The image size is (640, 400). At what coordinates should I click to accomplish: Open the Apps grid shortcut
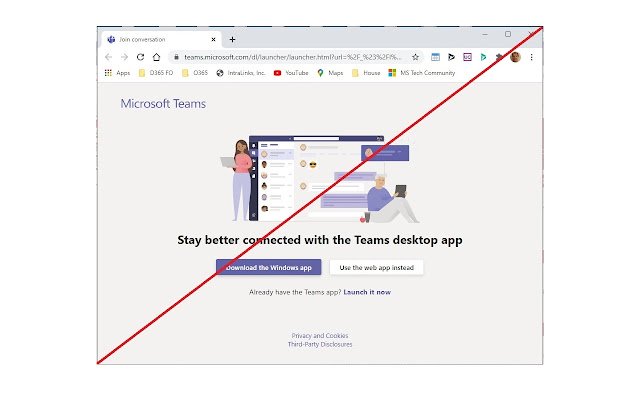point(118,73)
